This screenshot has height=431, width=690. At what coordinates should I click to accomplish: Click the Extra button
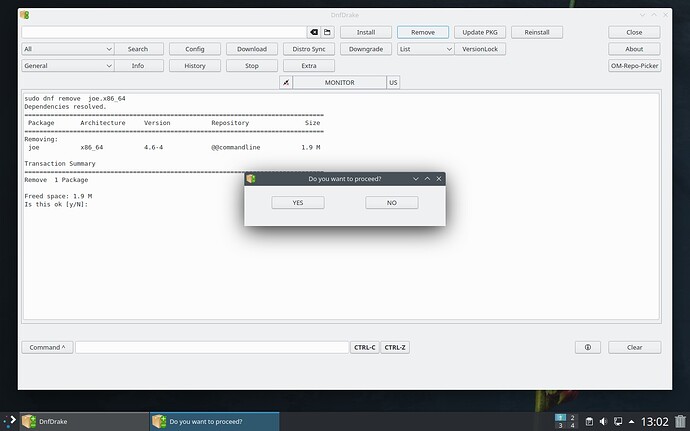click(x=309, y=66)
